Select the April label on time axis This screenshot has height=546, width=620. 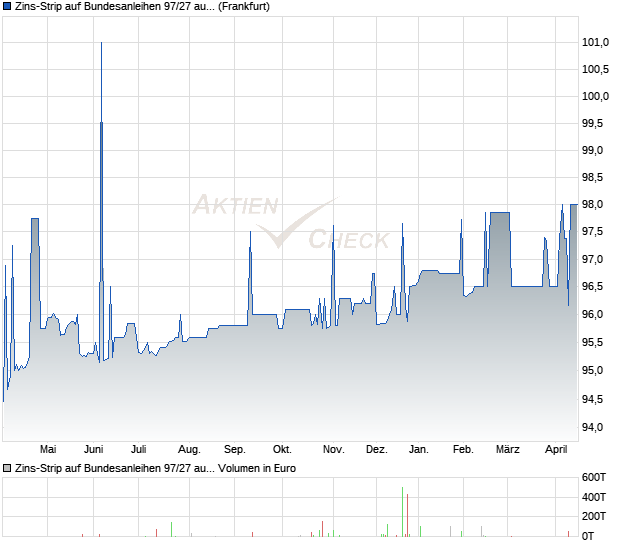[556, 450]
